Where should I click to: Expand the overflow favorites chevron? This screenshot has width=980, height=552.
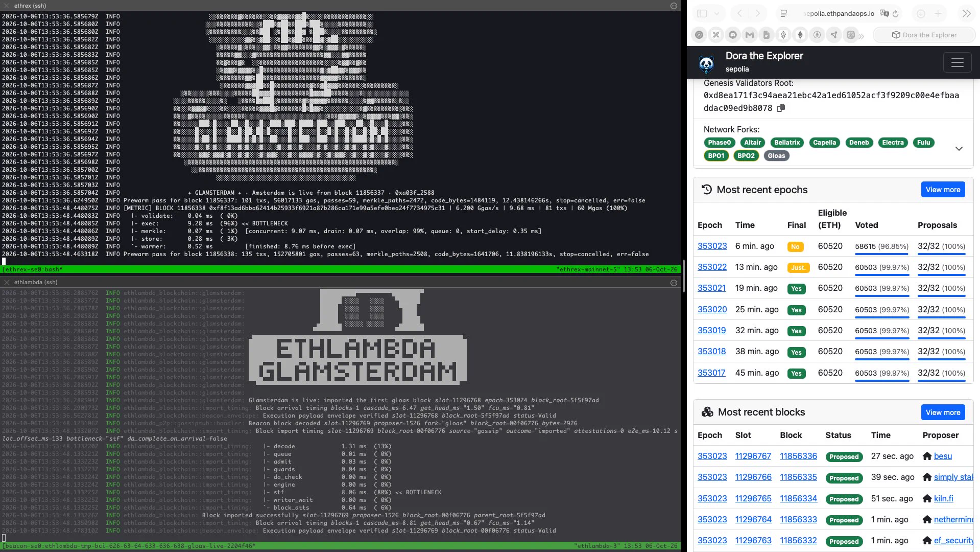[862, 36]
